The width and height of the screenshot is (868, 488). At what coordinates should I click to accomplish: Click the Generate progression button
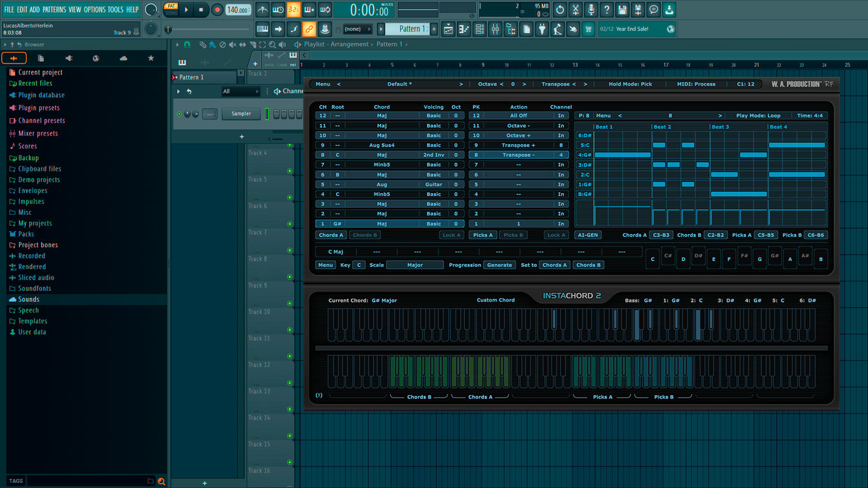click(x=499, y=265)
